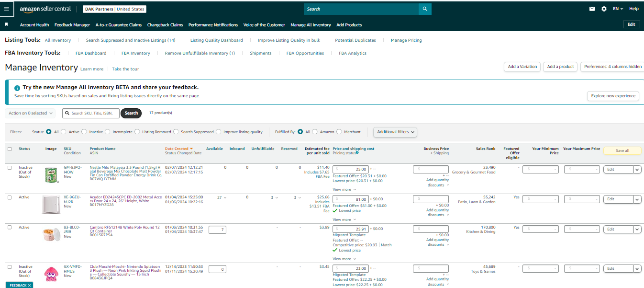Screen dimensions: 644x288
Task: Select Fulfilled By Merchant radio button
Action: point(339,132)
